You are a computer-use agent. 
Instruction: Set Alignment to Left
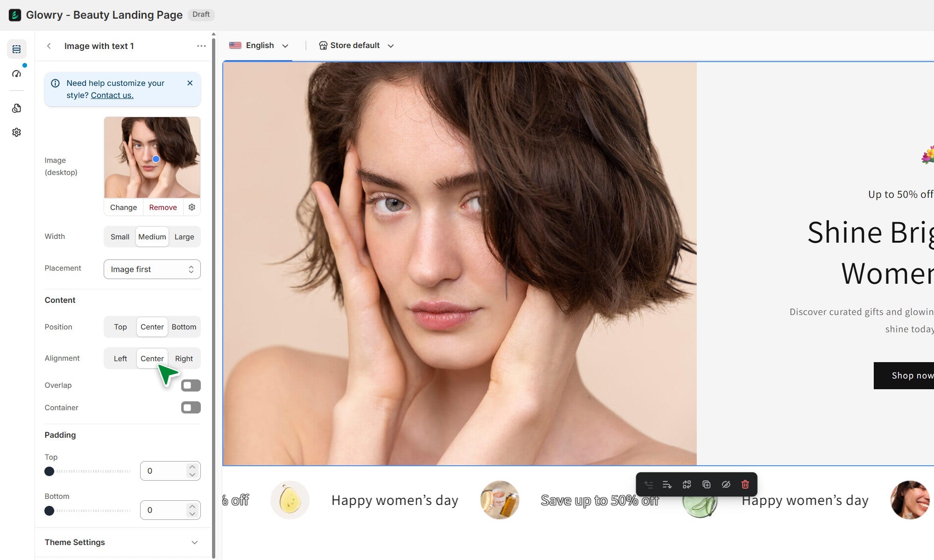point(120,358)
